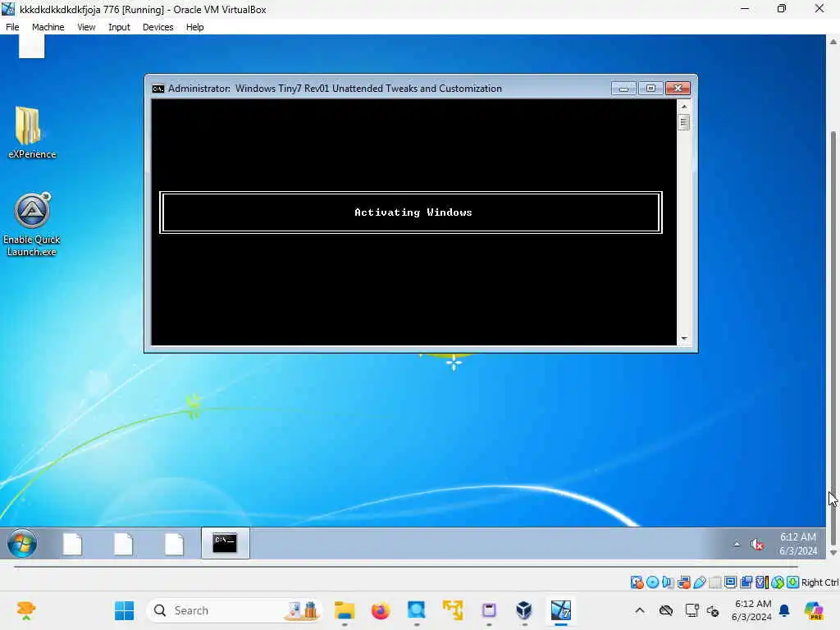Screen dimensions: 840x630
Task: Open the VirtualBox File menu
Action: 12,27
